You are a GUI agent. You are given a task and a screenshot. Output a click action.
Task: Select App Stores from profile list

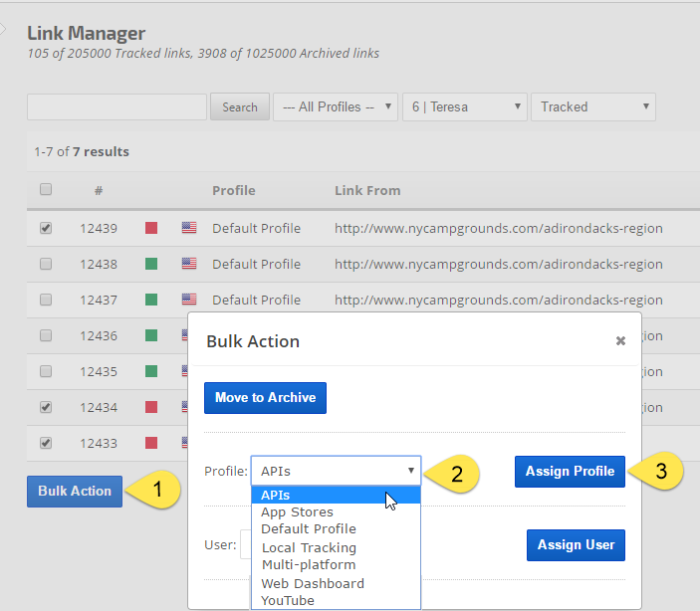[x=297, y=512]
